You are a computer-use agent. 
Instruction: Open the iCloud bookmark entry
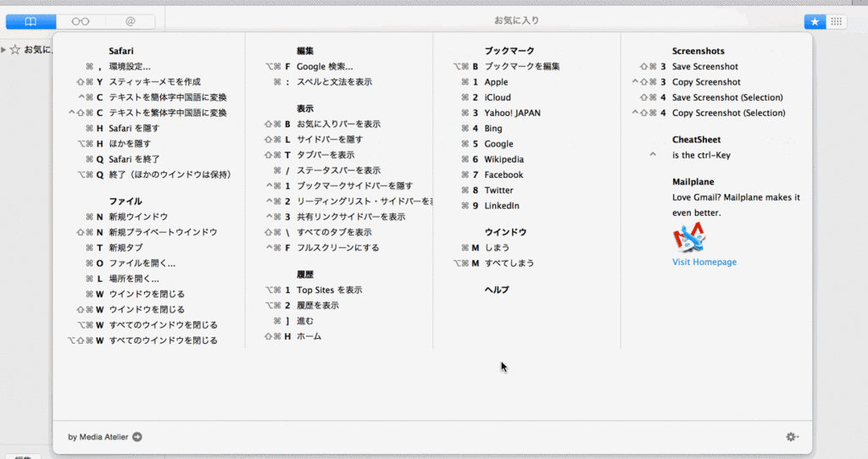(498, 97)
